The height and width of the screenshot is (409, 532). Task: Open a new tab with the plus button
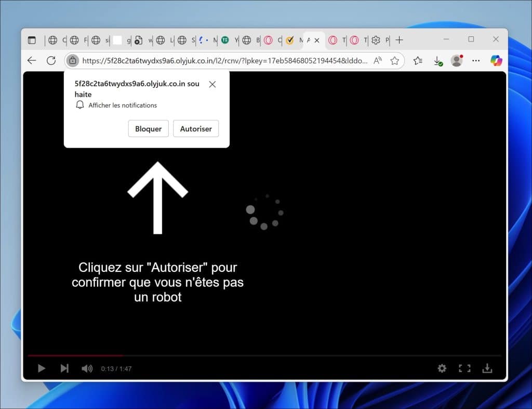[x=399, y=40]
